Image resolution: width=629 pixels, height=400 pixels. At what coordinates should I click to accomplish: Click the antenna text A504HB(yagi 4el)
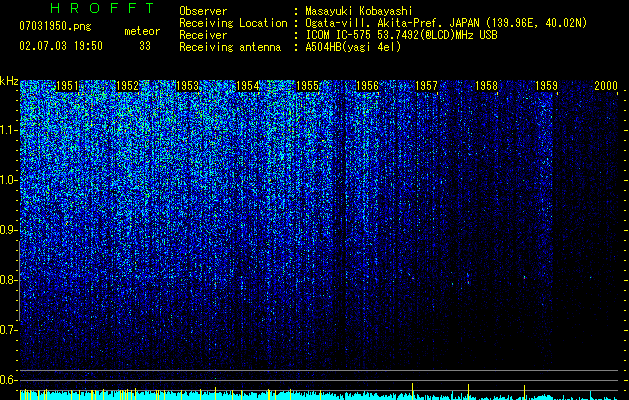coord(353,47)
